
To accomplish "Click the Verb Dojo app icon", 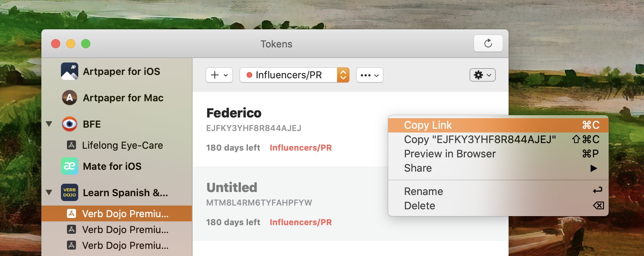I will coord(70,192).
